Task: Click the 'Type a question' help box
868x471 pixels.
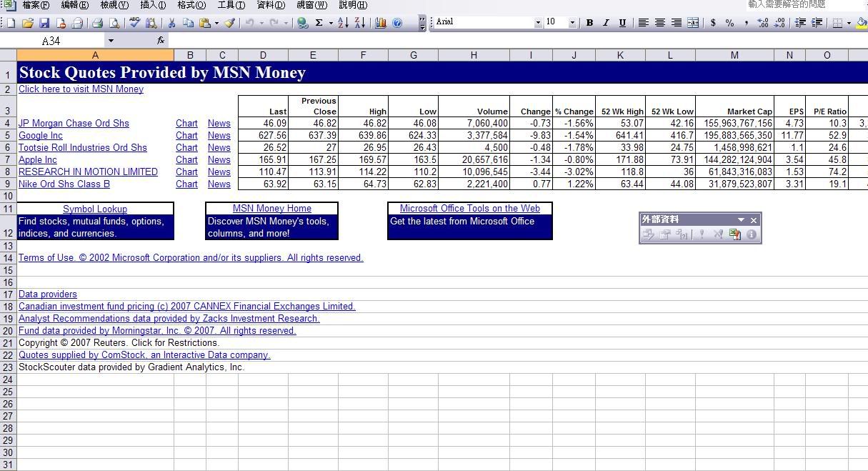Action: point(806,5)
